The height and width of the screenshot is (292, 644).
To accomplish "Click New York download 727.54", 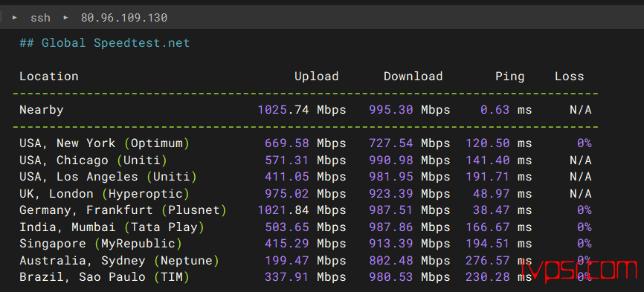I will [391, 143].
